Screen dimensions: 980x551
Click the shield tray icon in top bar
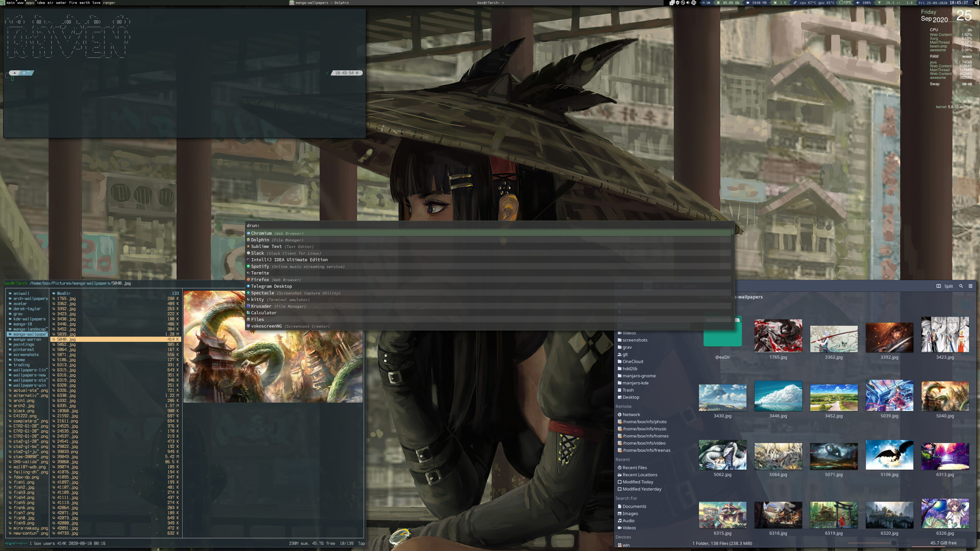coord(678,3)
